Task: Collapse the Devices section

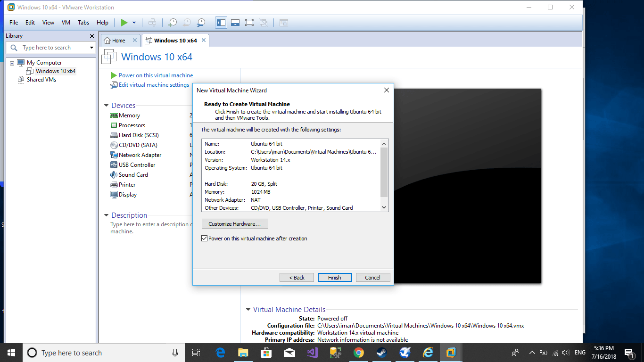Action: [107, 106]
